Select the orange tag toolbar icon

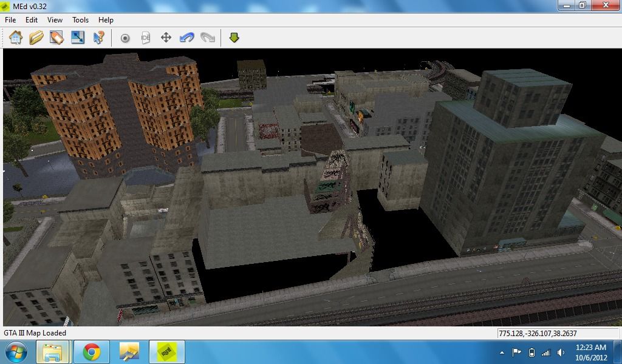pyautogui.click(x=56, y=38)
